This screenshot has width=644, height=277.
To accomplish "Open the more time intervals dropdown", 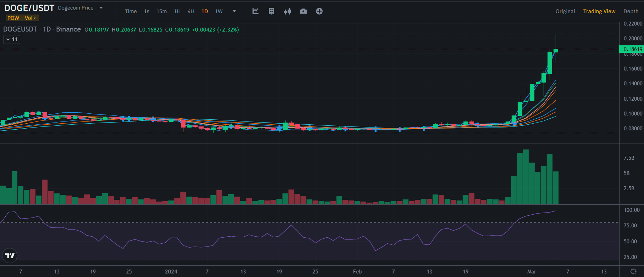I will coord(234,11).
